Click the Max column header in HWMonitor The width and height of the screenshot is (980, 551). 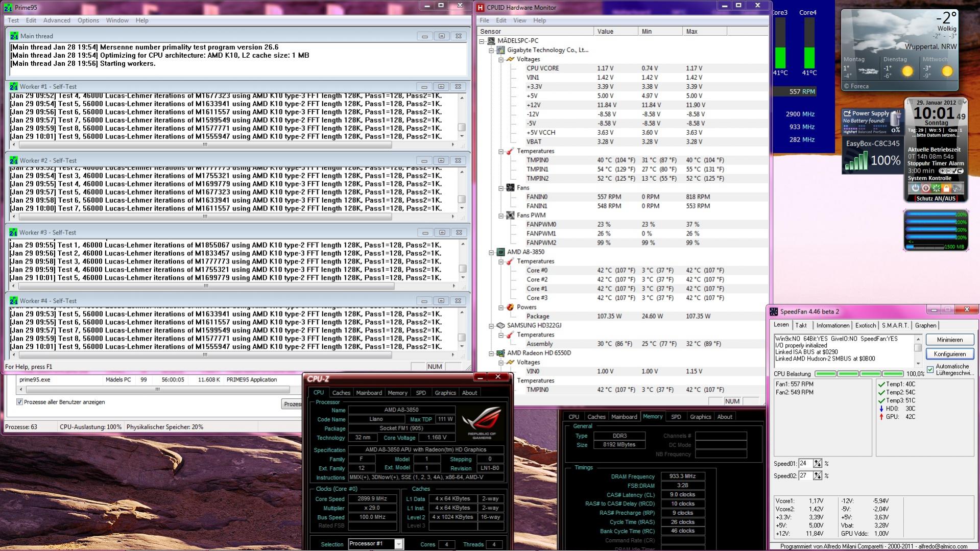click(704, 31)
